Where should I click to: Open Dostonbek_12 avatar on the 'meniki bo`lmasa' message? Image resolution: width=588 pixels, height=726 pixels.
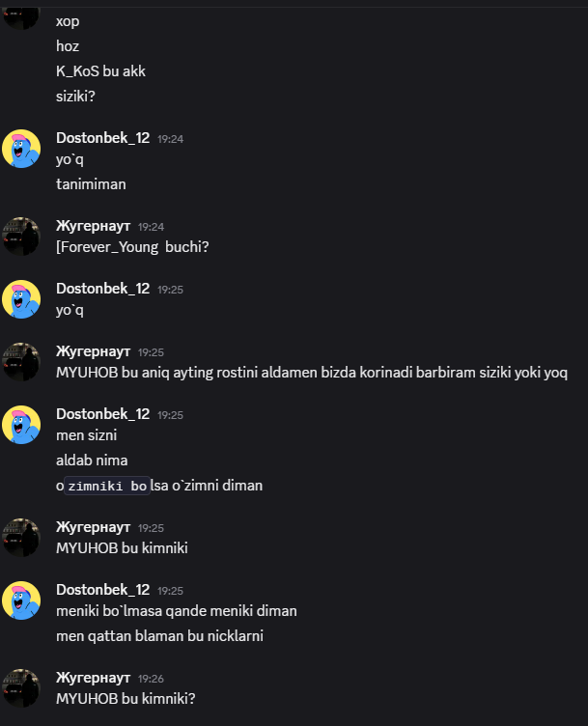coord(21,600)
